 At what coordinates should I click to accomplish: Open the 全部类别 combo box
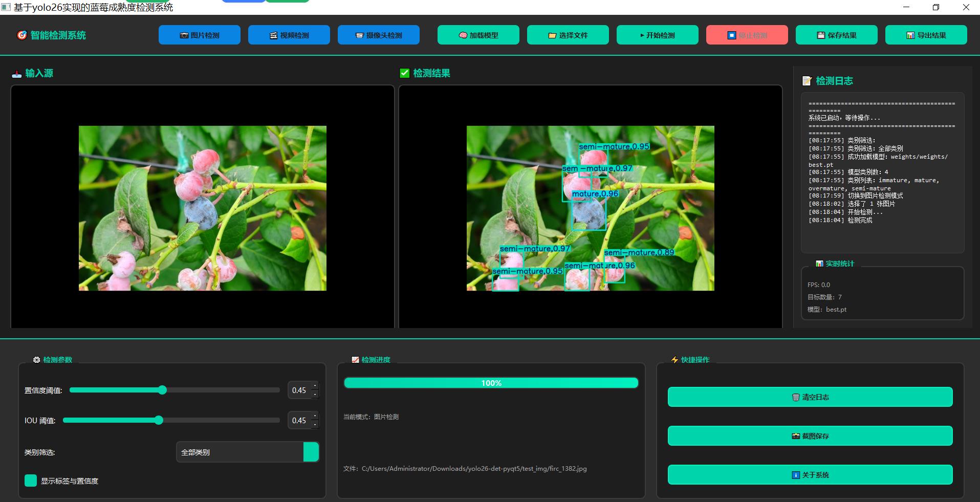point(239,452)
